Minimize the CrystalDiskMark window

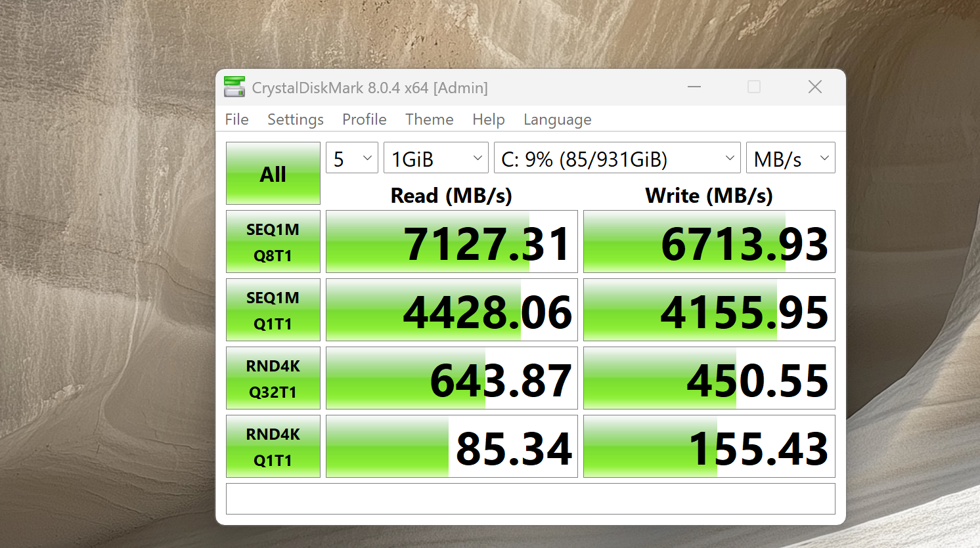694,87
